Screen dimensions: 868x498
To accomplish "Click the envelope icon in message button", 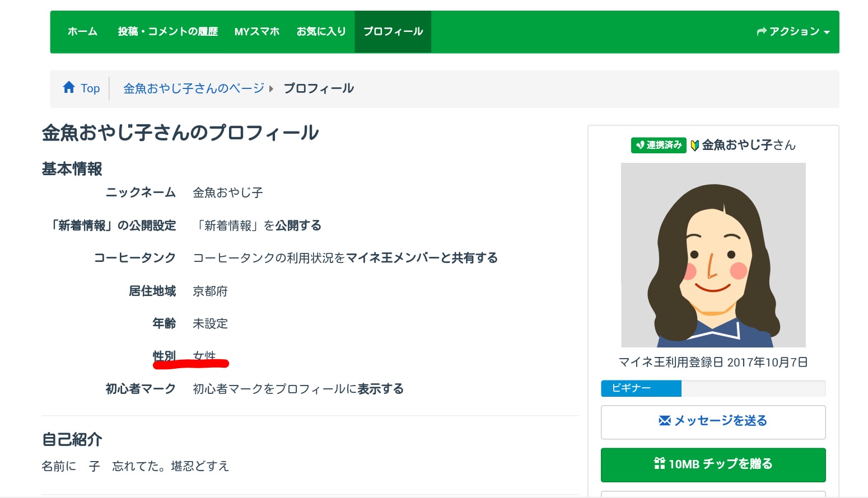I will tap(665, 421).
